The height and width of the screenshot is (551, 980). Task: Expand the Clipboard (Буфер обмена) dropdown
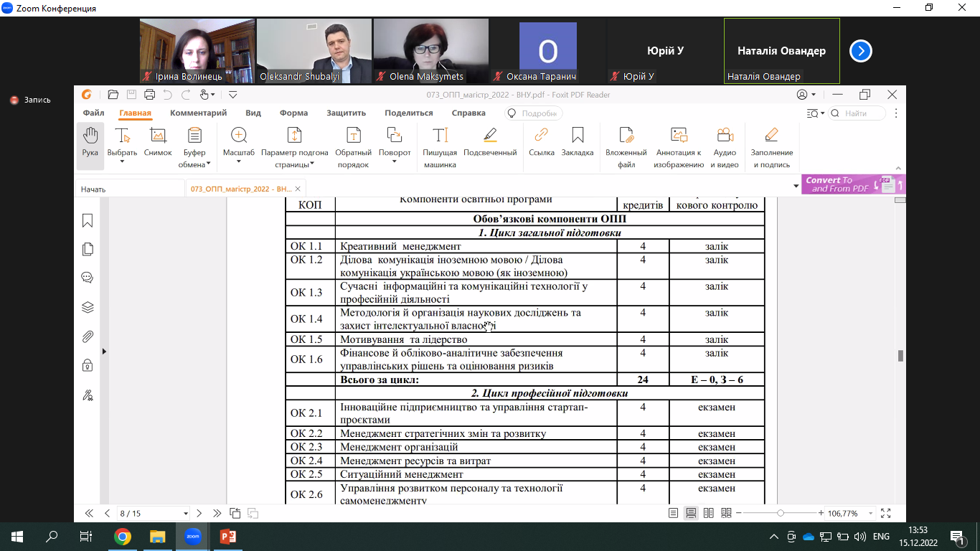click(208, 164)
